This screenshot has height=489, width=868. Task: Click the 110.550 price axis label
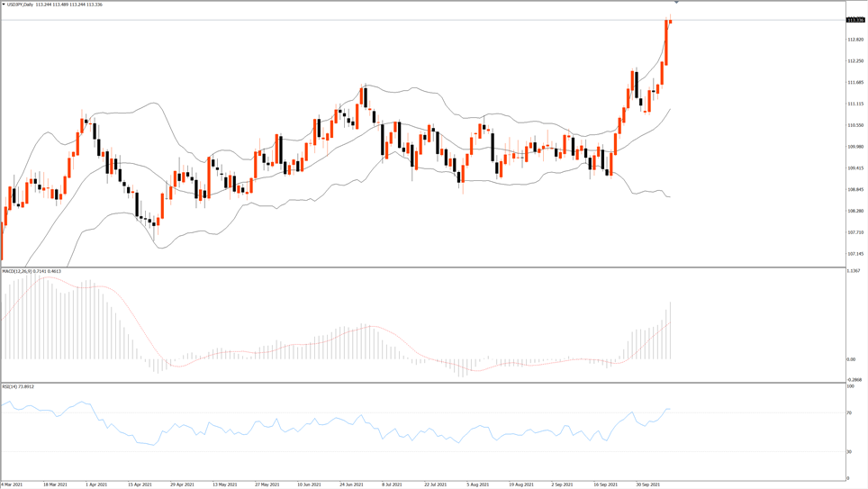[855, 125]
